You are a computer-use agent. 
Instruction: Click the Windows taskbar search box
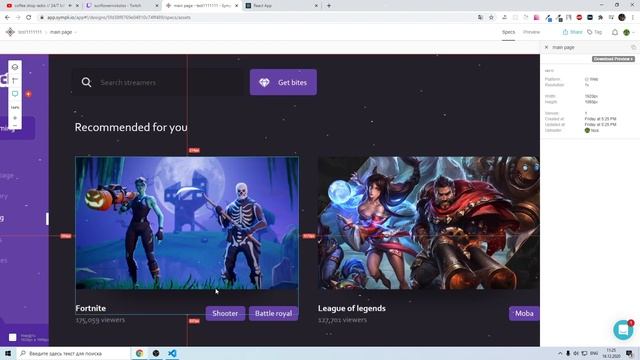pyautogui.click(x=73, y=353)
